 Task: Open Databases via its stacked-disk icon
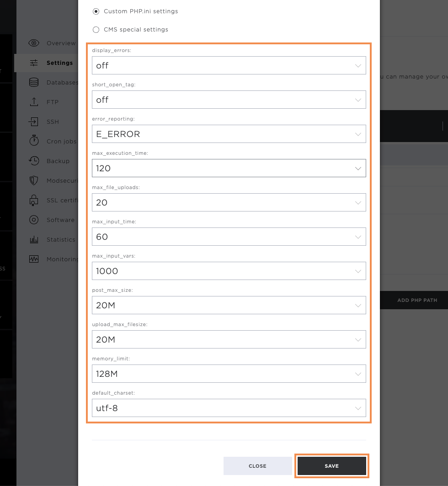pos(34,82)
